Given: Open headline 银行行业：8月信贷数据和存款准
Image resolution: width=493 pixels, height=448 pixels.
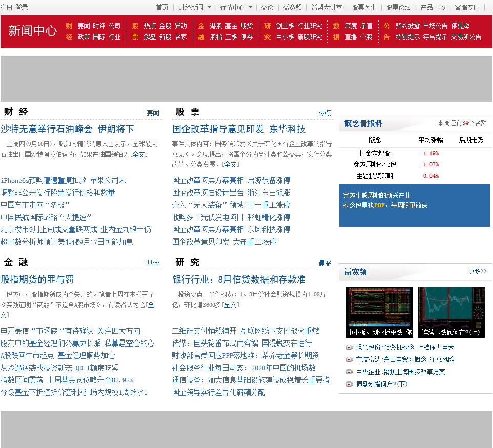Looking at the screenshot, I should [x=239, y=279].
